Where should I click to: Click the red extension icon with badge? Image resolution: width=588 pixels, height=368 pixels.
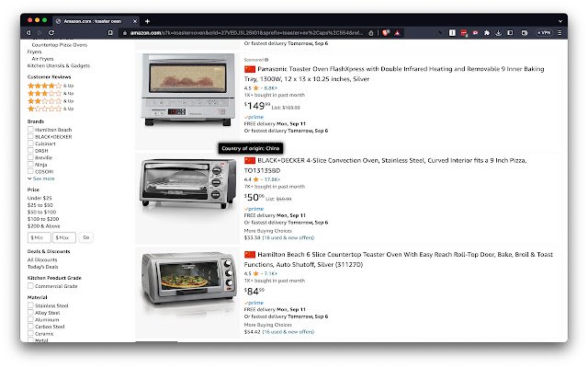coord(464,33)
